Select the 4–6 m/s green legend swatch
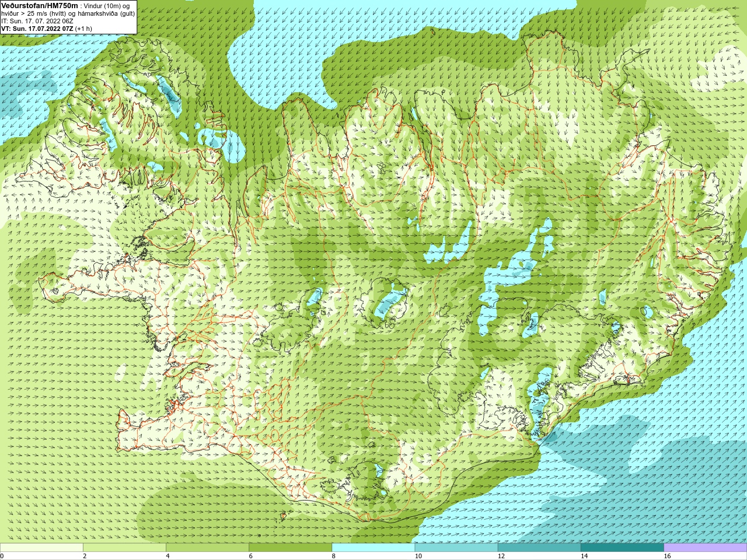This screenshot has height=560, width=747. coord(207,548)
